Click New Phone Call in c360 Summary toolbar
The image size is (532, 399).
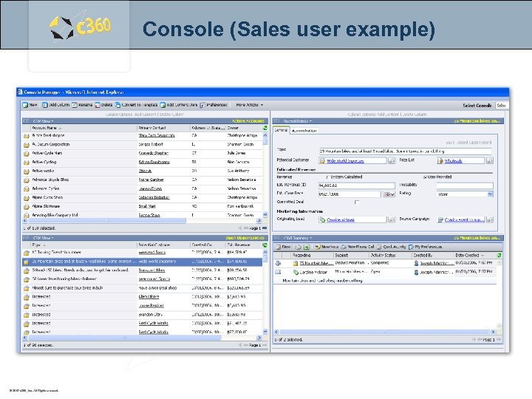[358, 247]
